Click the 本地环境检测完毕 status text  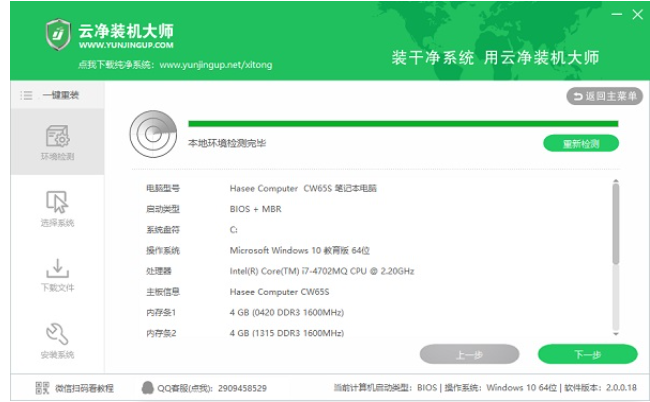[x=227, y=143]
